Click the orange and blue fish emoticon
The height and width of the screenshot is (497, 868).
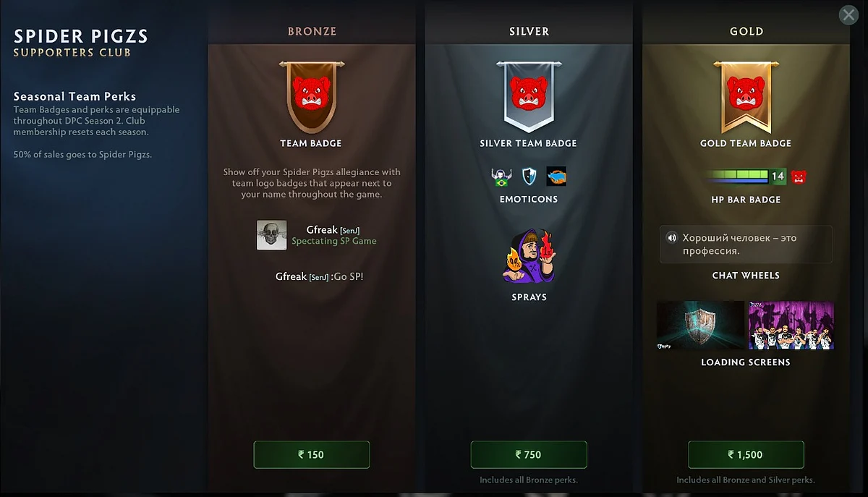click(x=556, y=177)
